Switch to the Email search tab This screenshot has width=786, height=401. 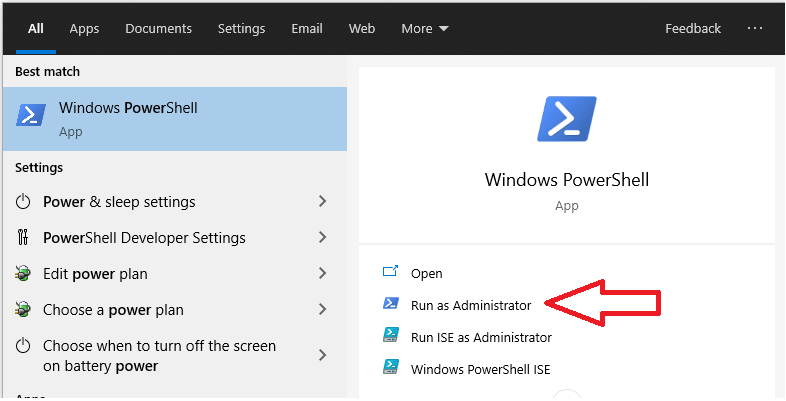[x=307, y=29]
